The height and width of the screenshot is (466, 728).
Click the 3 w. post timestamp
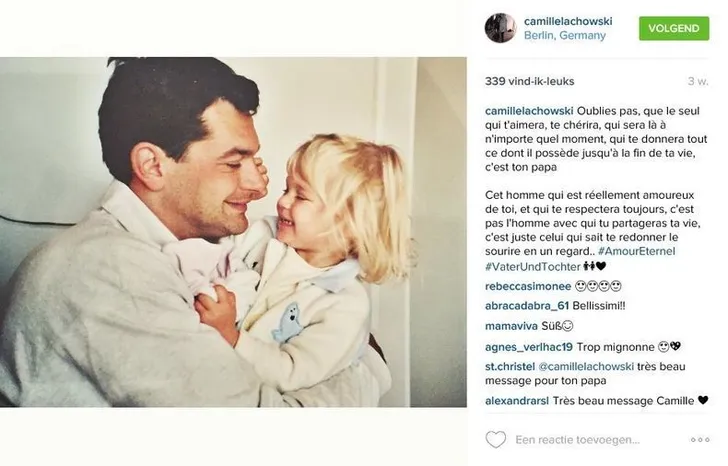(698, 81)
